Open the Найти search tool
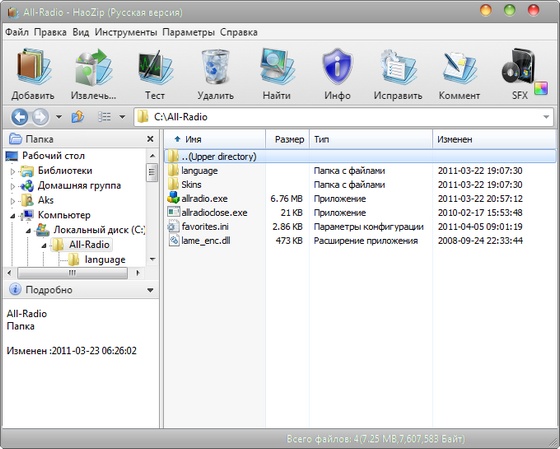 point(277,67)
